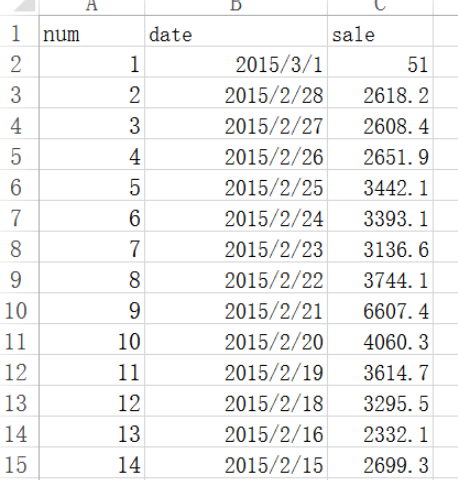Select cell with date 2015/2/25

tap(236, 185)
